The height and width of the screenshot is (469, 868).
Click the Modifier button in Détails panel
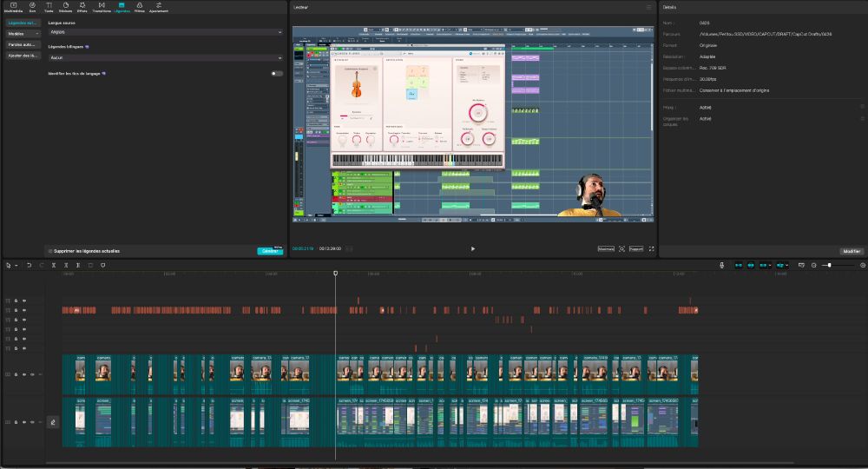point(851,251)
